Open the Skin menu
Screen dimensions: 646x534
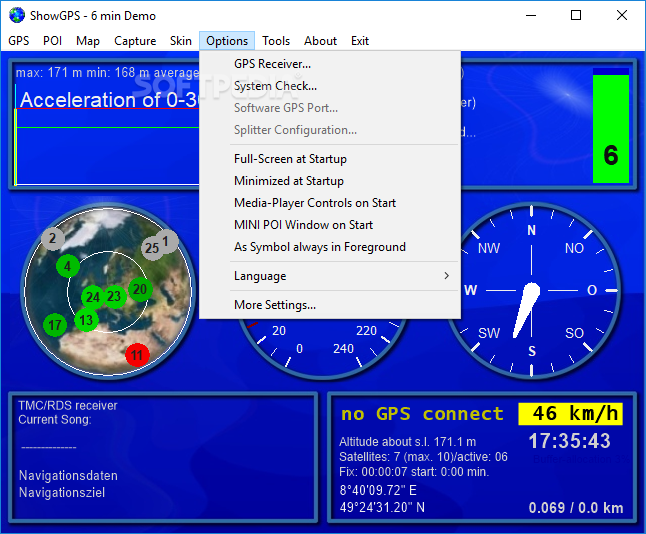tap(180, 41)
